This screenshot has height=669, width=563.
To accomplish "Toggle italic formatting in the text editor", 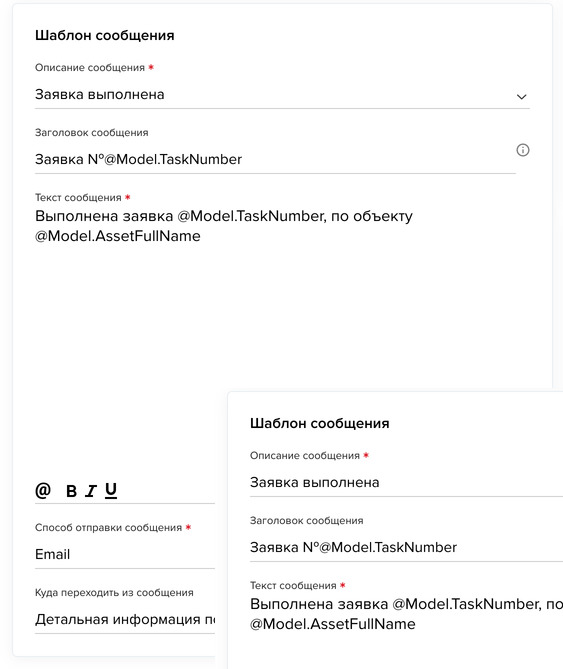I will click(x=91, y=491).
